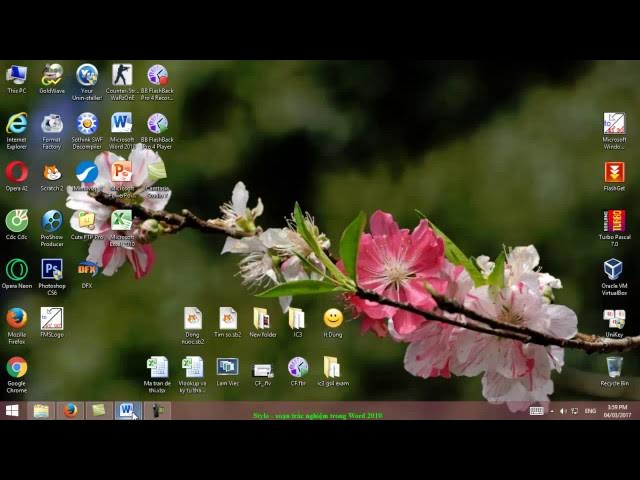Select the Dong nuoc.sb2 file
The height and width of the screenshot is (480, 640).
pyautogui.click(x=192, y=326)
